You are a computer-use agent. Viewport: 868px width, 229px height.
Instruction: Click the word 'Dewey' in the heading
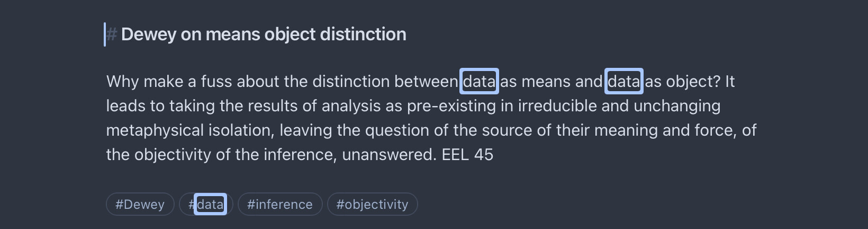pos(149,34)
